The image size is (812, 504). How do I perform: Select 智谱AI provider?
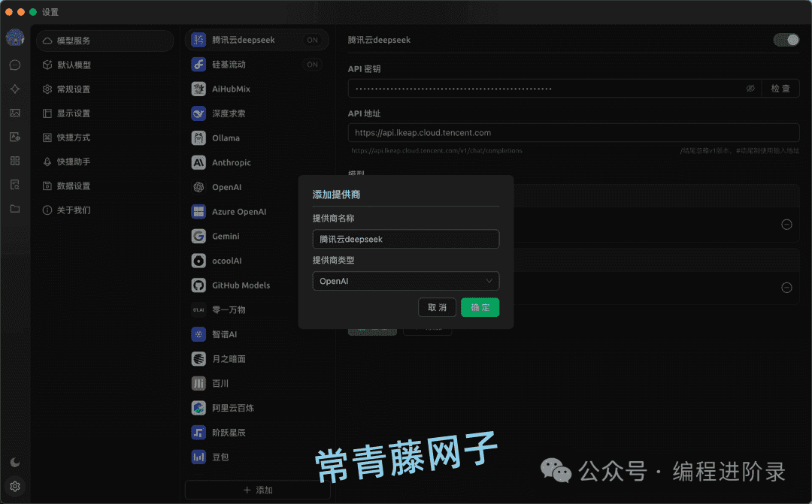click(256, 334)
